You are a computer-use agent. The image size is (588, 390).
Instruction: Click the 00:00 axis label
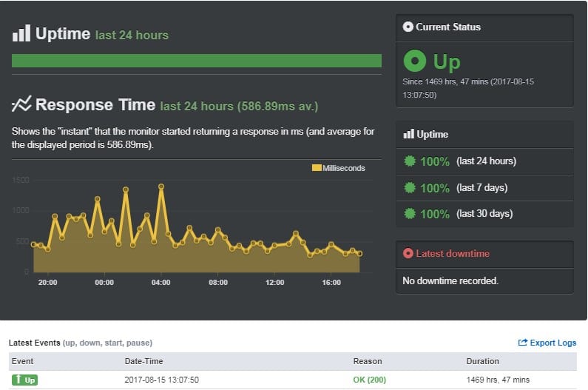click(x=104, y=282)
